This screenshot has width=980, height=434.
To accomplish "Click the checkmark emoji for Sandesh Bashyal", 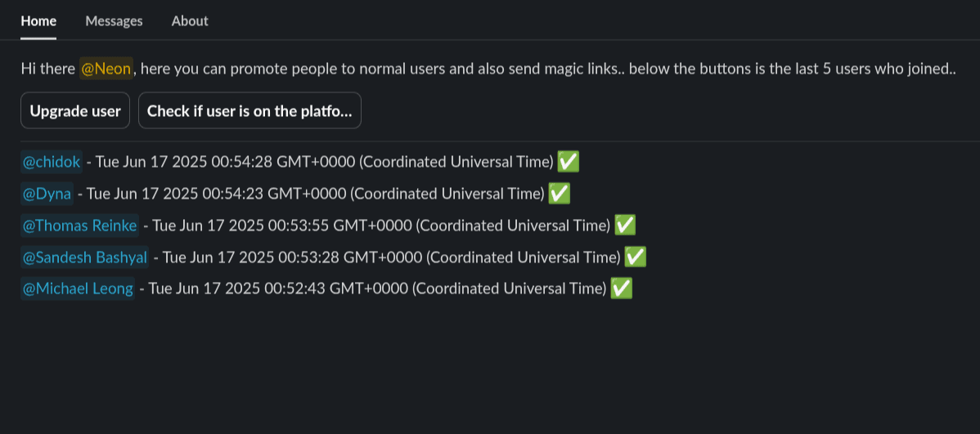I will pos(636,257).
